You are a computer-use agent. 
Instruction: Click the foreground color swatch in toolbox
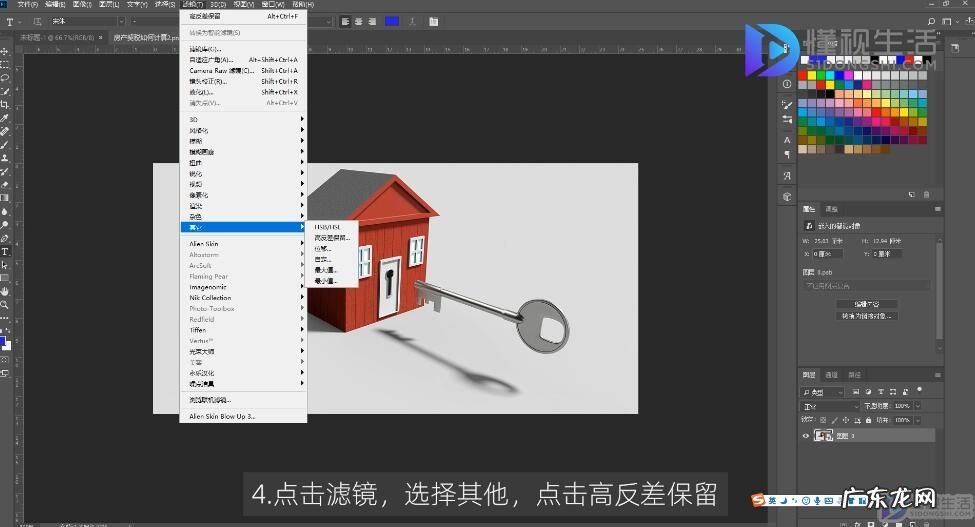[2, 341]
